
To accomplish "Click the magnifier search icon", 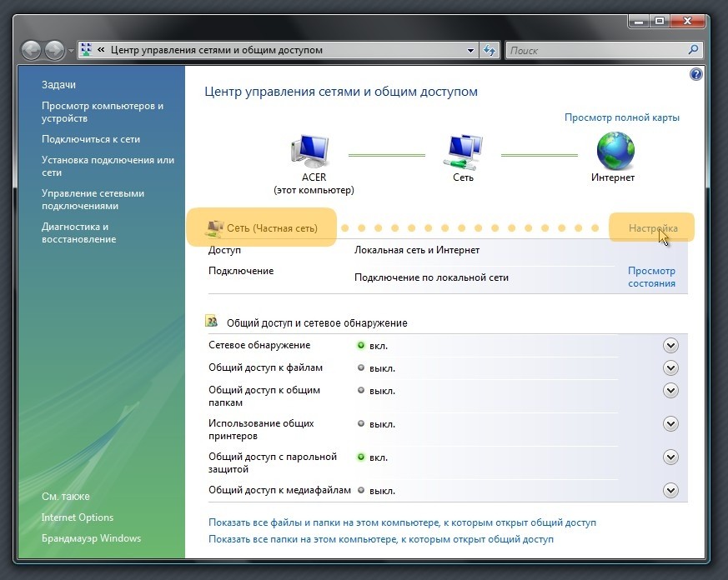I will click(693, 50).
